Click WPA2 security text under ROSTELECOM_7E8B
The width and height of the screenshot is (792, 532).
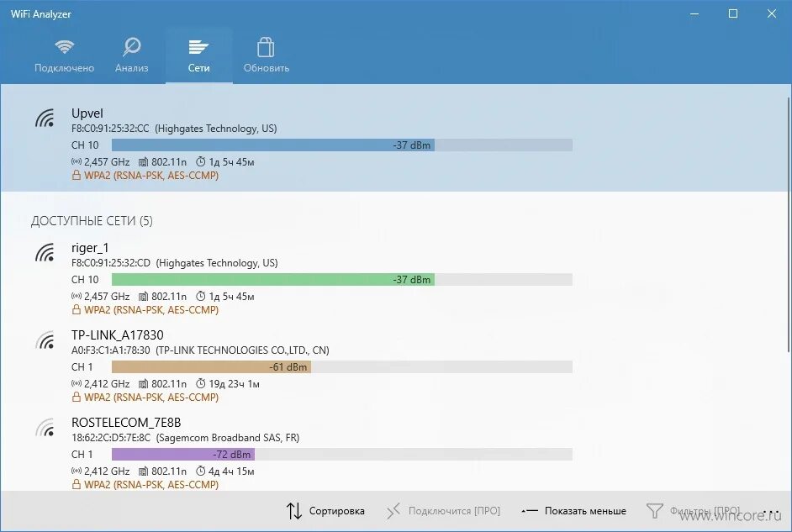[x=151, y=485]
